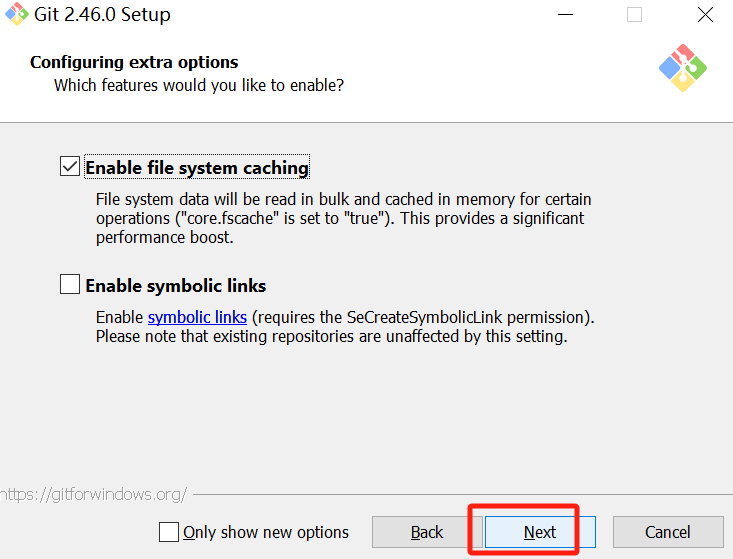This screenshot has height=559, width=733.
Task: Click the Git 2.46.0 Setup title text
Action: click(x=102, y=14)
